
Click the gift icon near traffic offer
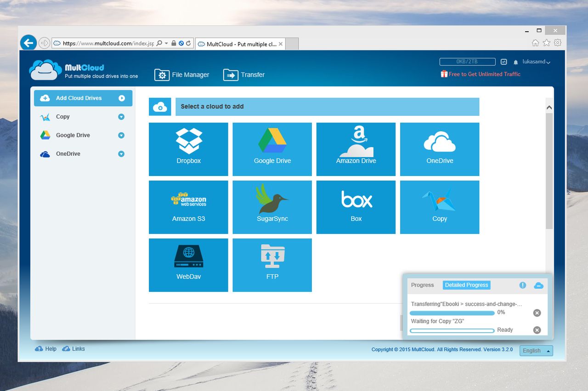click(444, 74)
